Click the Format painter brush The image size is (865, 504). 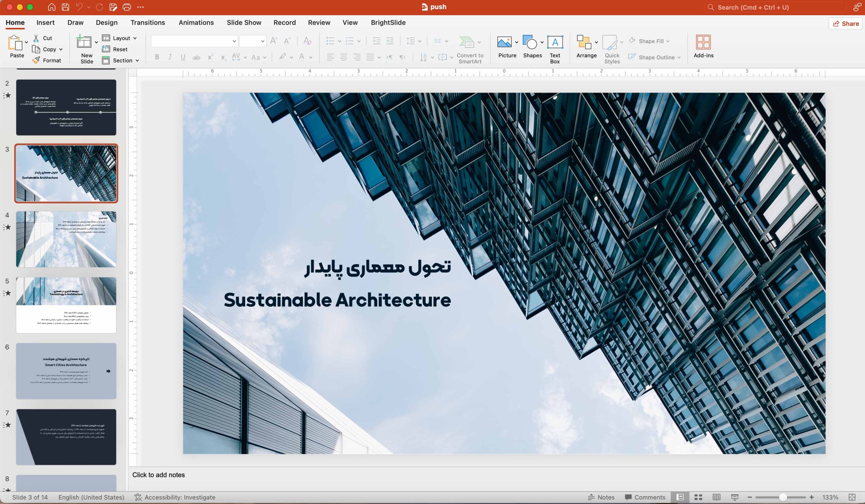tap(46, 60)
